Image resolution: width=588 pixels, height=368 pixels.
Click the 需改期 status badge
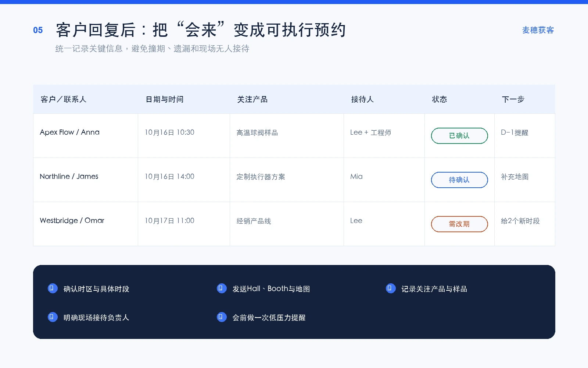pos(459,224)
